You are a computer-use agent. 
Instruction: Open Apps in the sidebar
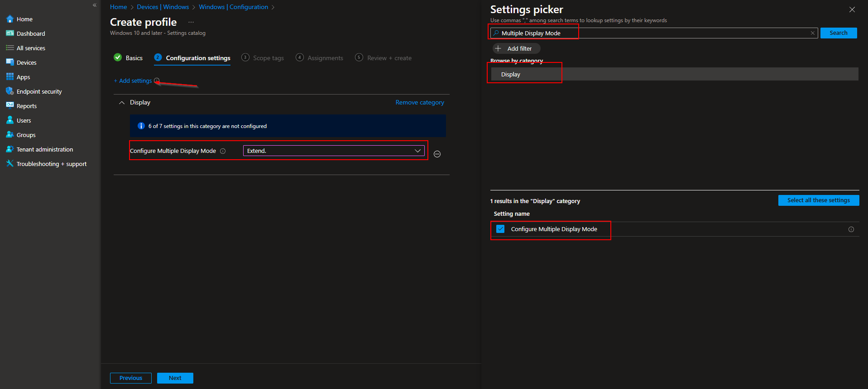[x=23, y=77]
